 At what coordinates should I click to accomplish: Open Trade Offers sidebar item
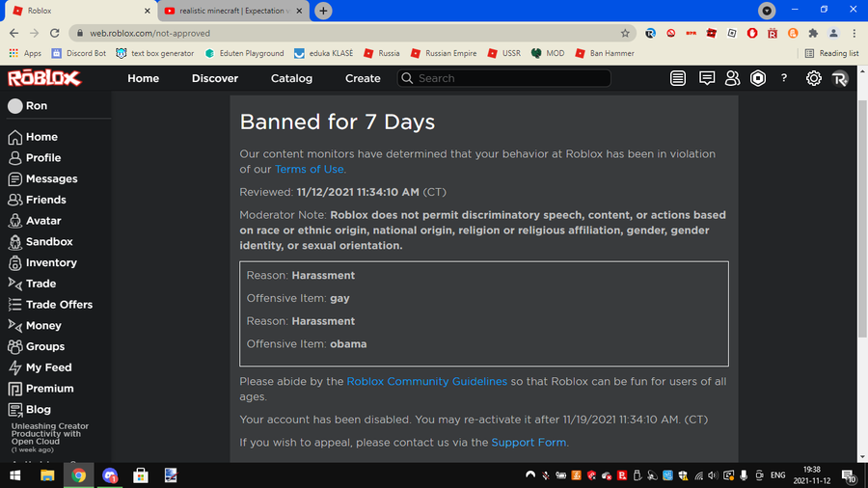(50, 305)
